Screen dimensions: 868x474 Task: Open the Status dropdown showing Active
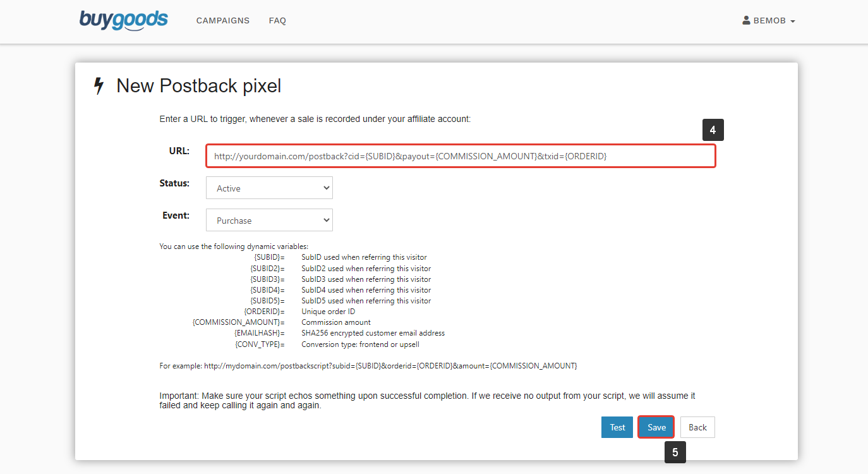(269, 187)
